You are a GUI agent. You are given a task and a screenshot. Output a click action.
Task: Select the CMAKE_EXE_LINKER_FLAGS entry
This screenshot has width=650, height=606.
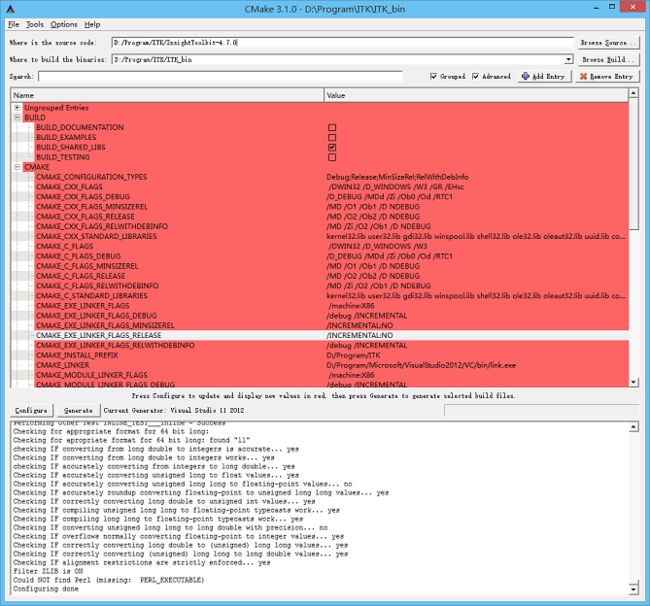pos(82,306)
